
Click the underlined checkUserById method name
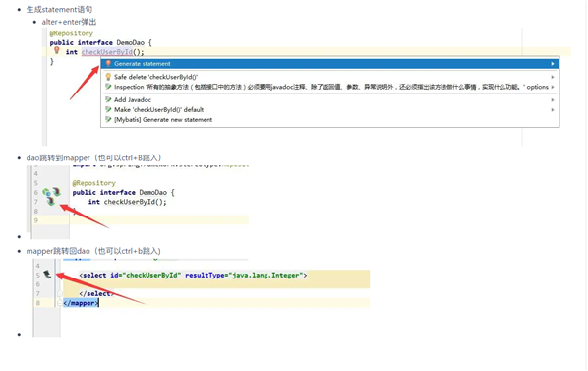tap(107, 52)
